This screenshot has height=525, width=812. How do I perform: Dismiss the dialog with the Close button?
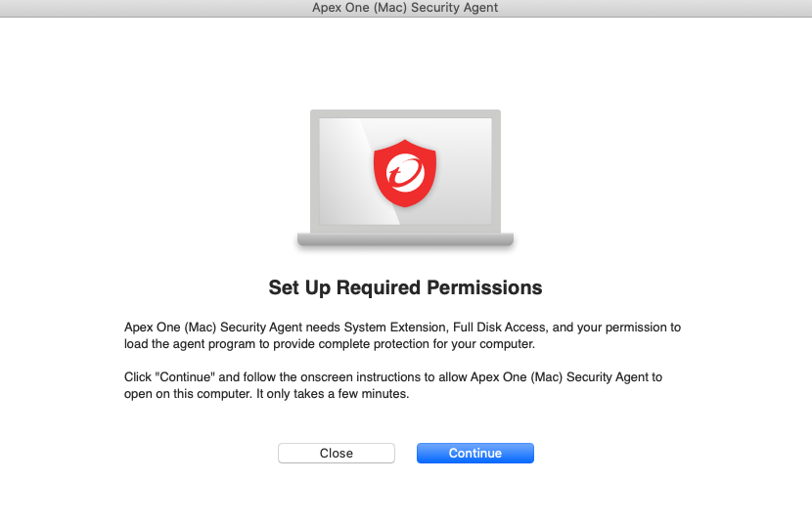click(337, 453)
